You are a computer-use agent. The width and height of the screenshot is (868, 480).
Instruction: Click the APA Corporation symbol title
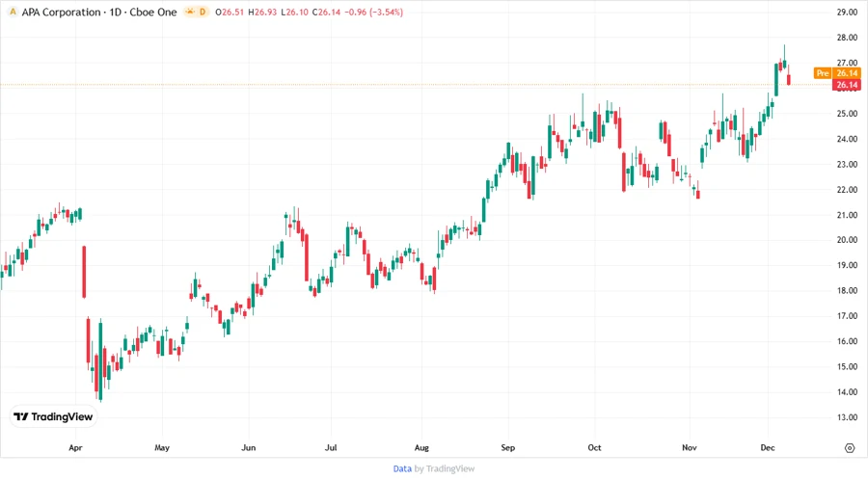(61, 12)
